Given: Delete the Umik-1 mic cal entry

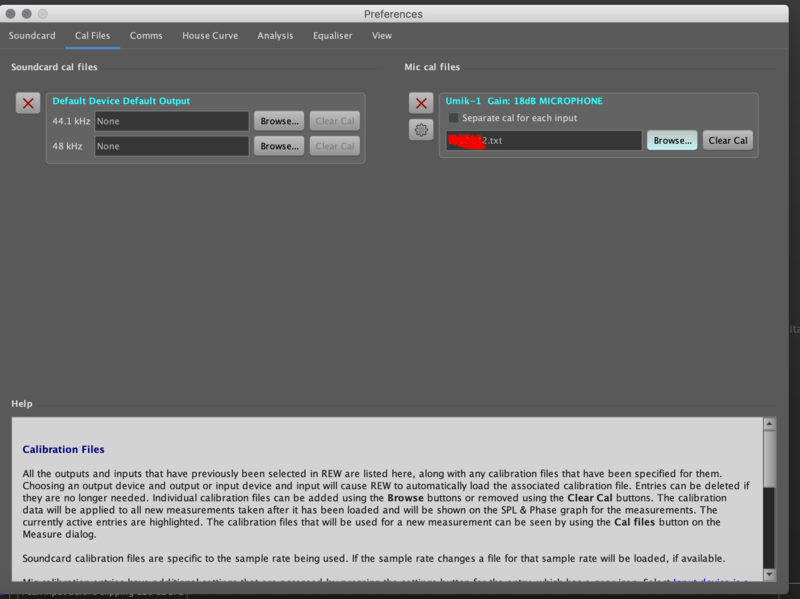Looking at the screenshot, I should (x=421, y=103).
